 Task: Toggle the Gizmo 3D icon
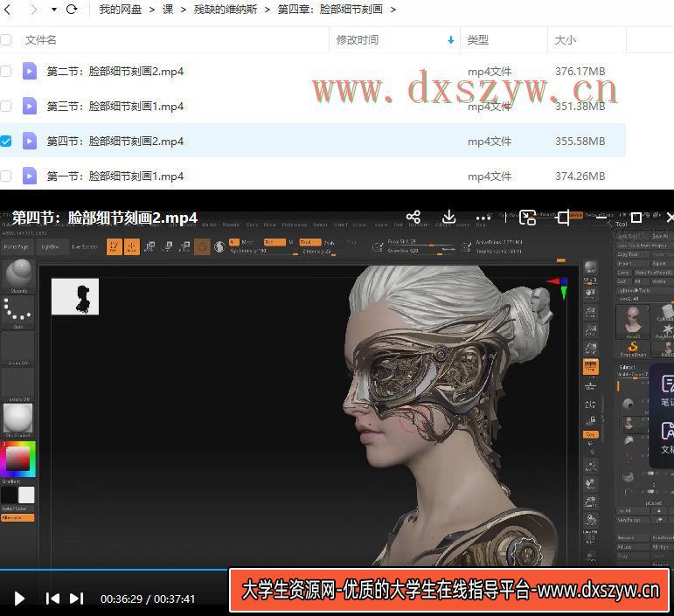pyautogui.click(x=202, y=247)
